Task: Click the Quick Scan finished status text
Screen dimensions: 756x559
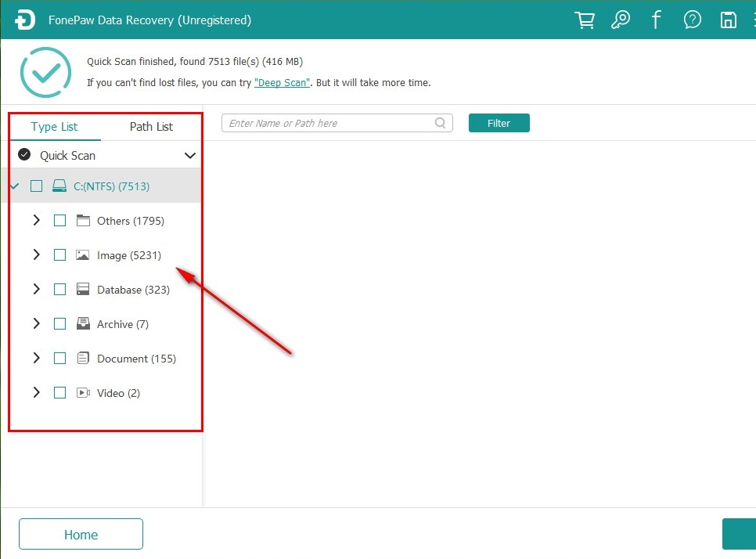Action: pos(195,62)
